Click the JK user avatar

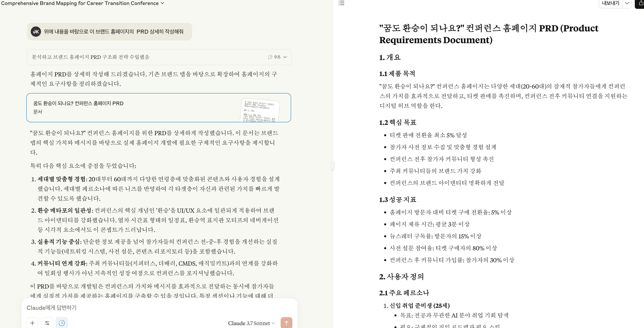pyautogui.click(x=36, y=32)
